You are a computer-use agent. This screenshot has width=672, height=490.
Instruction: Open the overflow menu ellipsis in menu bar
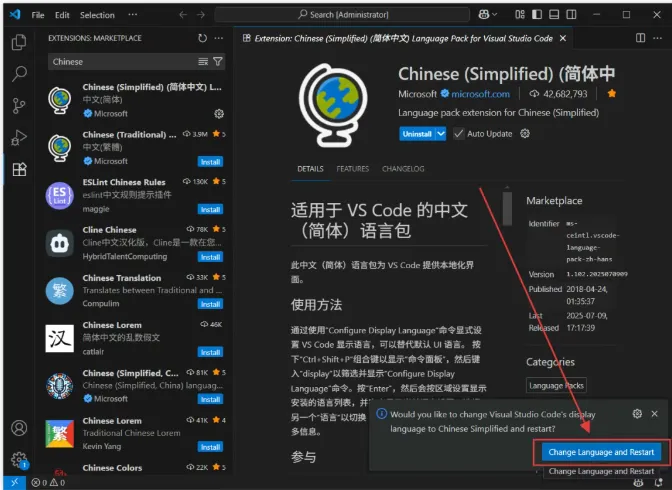click(133, 15)
